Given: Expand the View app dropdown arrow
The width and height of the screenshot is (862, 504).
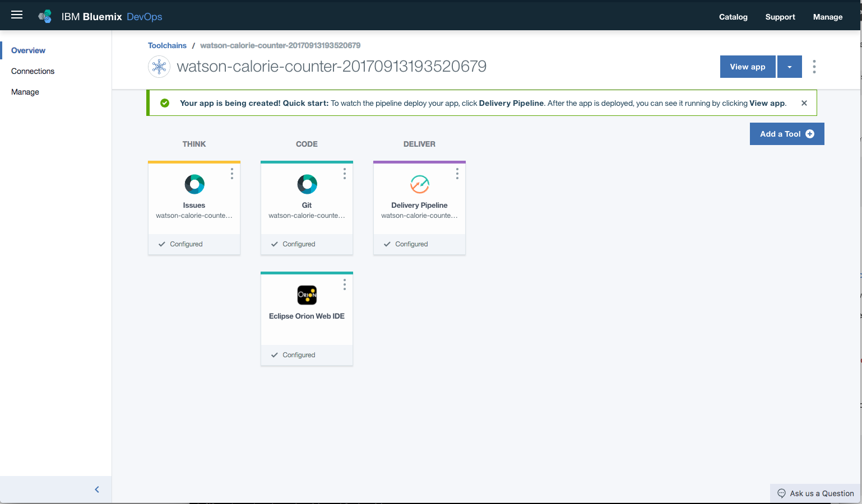Looking at the screenshot, I should click(790, 67).
